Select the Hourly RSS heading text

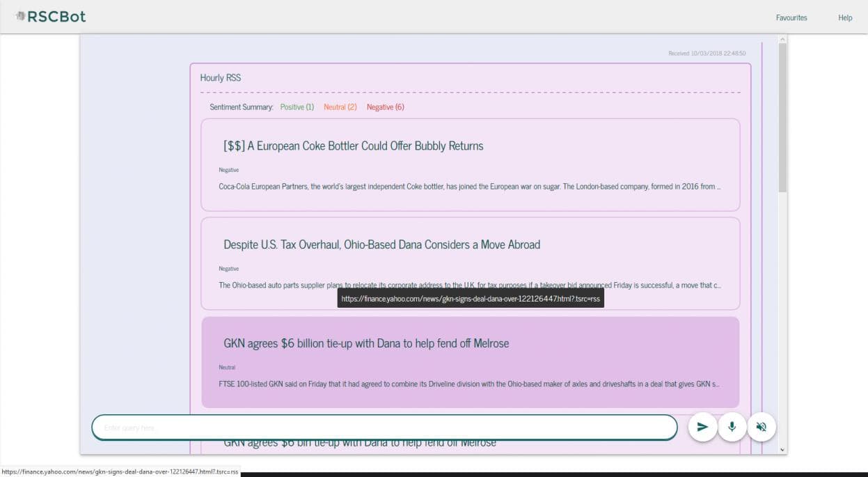click(x=221, y=77)
